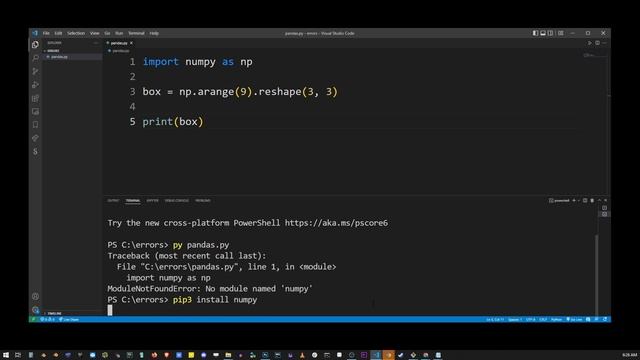Screen dimensions: 640x360
Task: Click the remote window indicator in status bar
Action: pos(33,320)
